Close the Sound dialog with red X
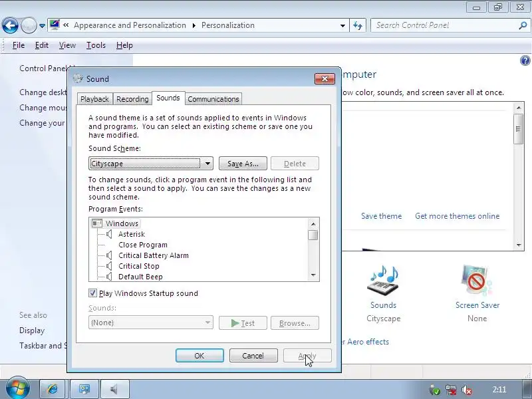532x399 pixels. coord(325,78)
